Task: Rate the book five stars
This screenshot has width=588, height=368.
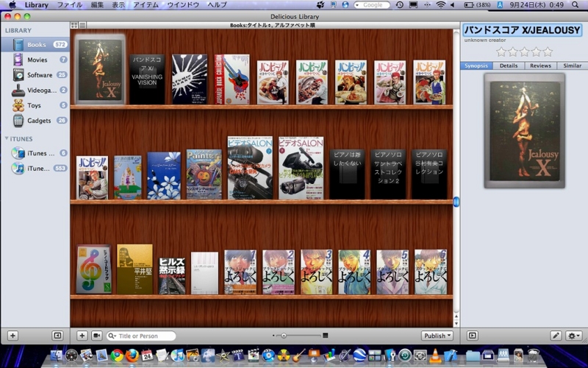Action: [x=548, y=52]
